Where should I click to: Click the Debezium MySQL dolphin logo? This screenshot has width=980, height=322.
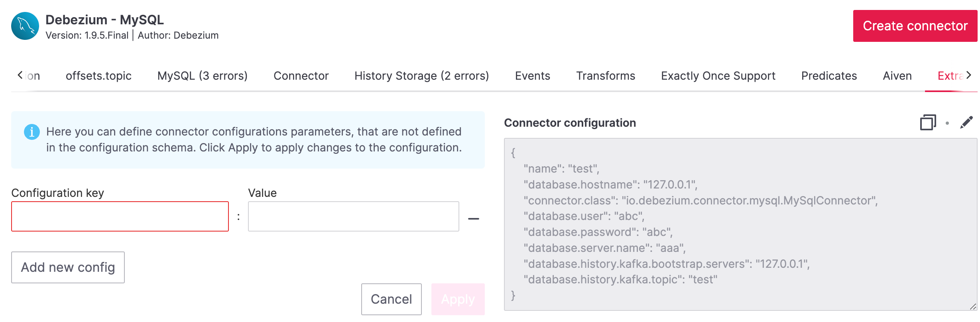[x=25, y=26]
